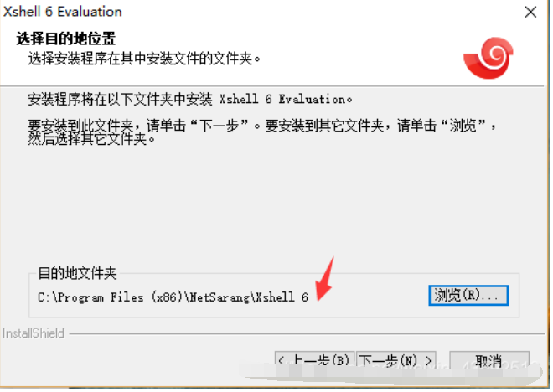
Task: Click the red Xshell swirl logo
Action: (488, 58)
